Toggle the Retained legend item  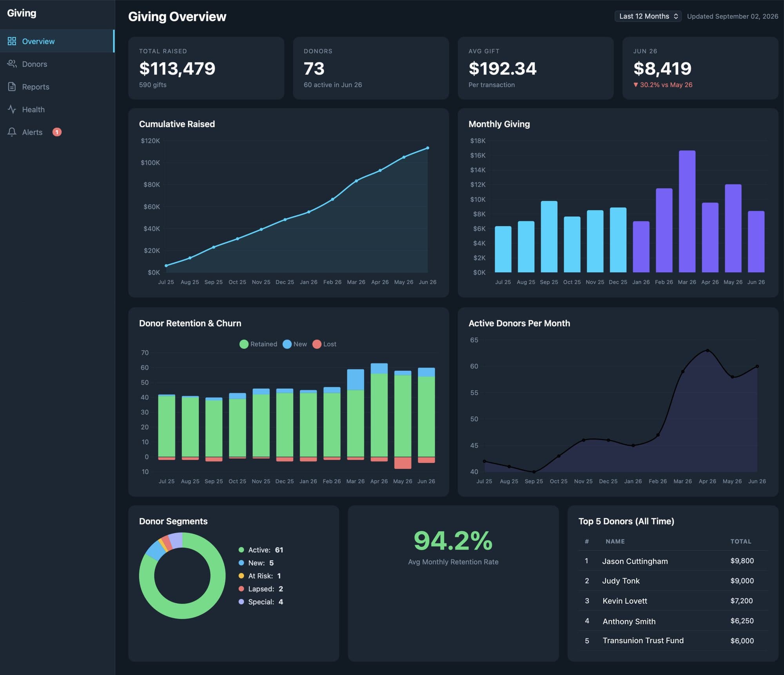pos(258,344)
